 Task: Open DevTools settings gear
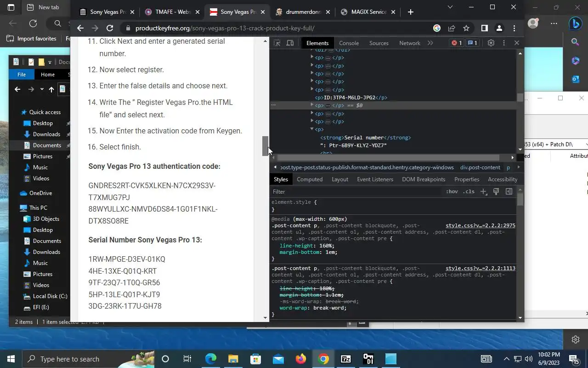[491, 43]
